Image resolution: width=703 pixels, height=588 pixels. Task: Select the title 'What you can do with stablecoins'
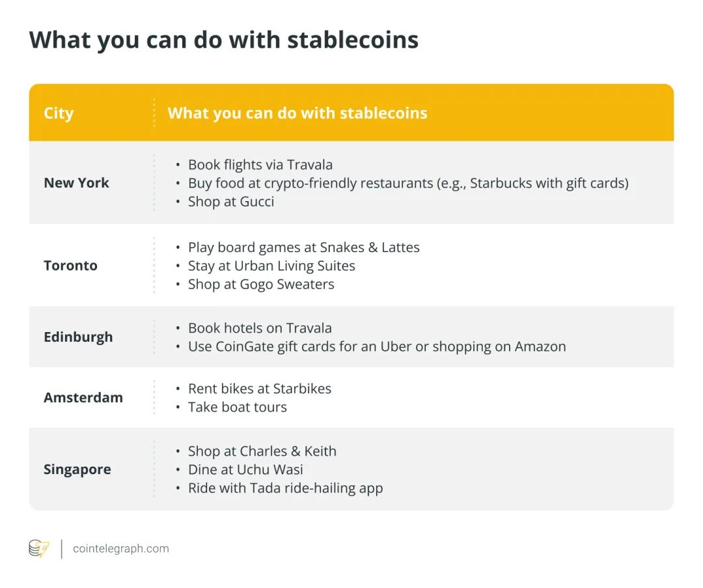click(x=224, y=40)
